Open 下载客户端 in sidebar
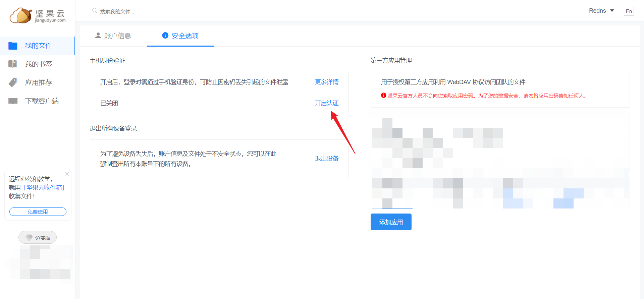 click(x=38, y=101)
